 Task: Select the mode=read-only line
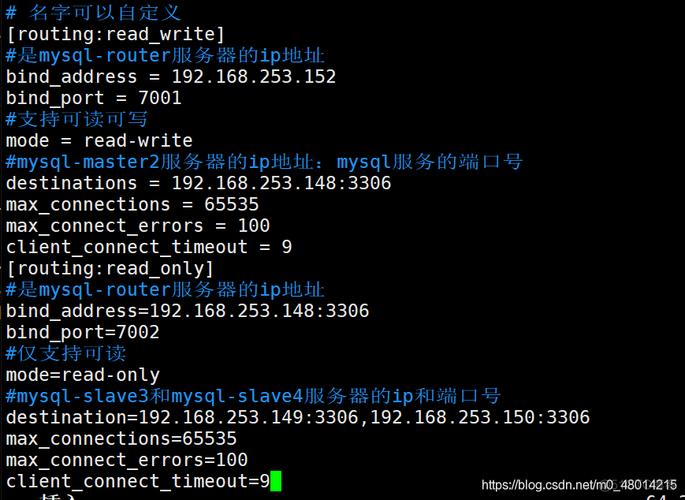[83, 375]
